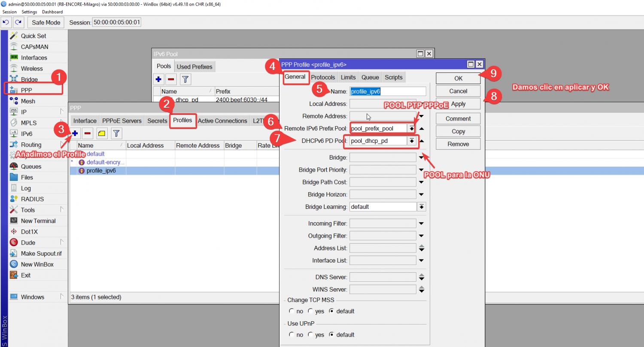This screenshot has width=644, height=347.
Task: Select 'no' for Change TCP MSS
Action: [x=292, y=311]
